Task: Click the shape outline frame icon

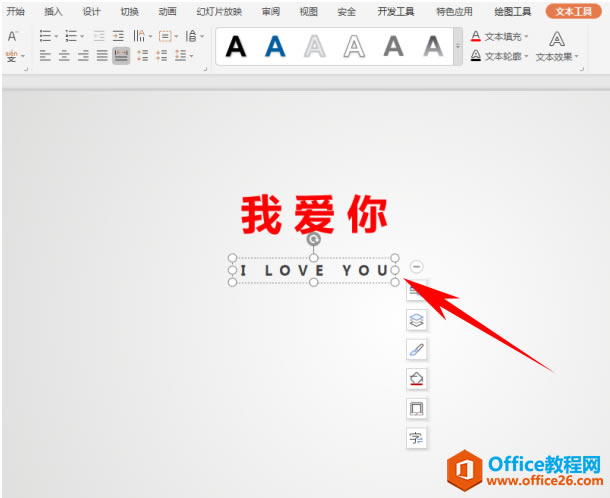Action: (416, 409)
